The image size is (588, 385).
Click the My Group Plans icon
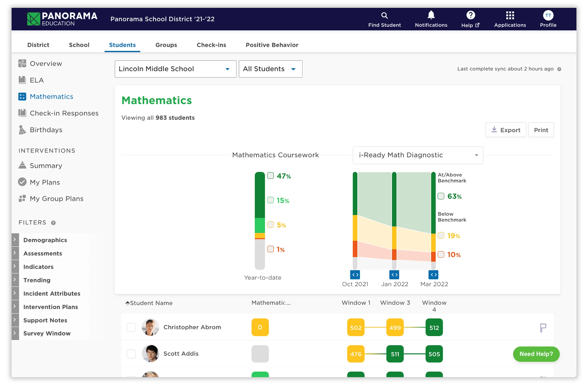22,199
